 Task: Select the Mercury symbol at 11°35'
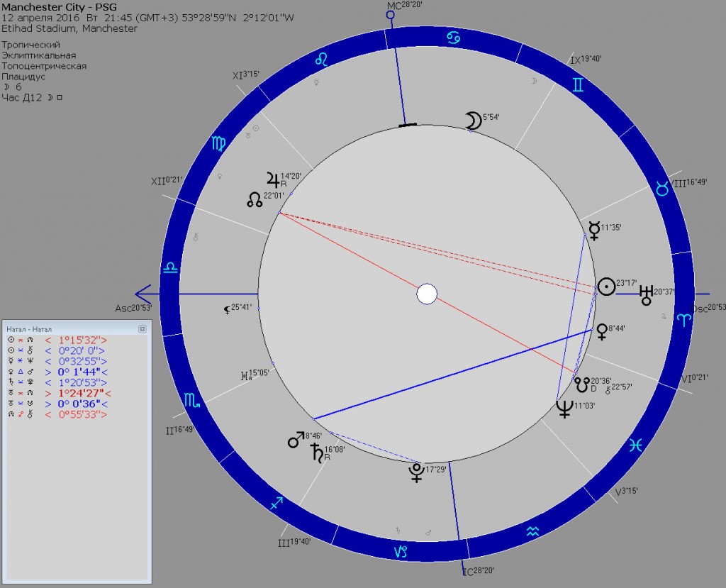(x=593, y=229)
